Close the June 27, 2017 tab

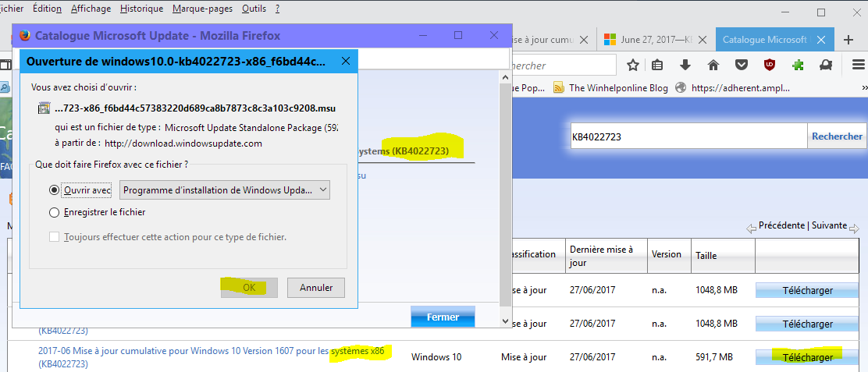click(703, 40)
